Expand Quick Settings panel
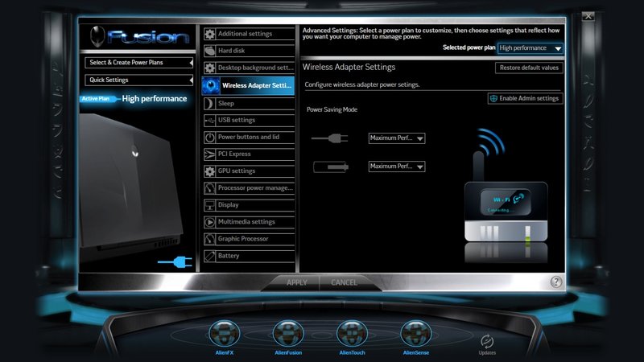 coord(138,80)
